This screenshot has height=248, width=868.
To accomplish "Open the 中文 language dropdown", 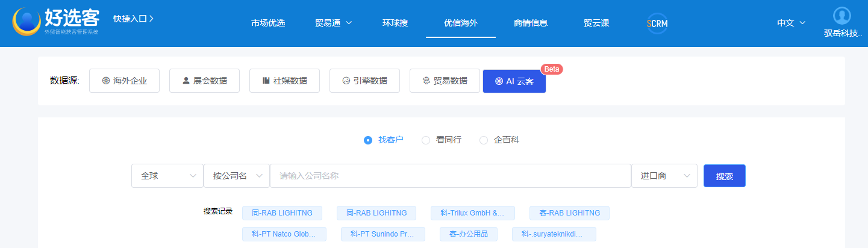I will (791, 23).
